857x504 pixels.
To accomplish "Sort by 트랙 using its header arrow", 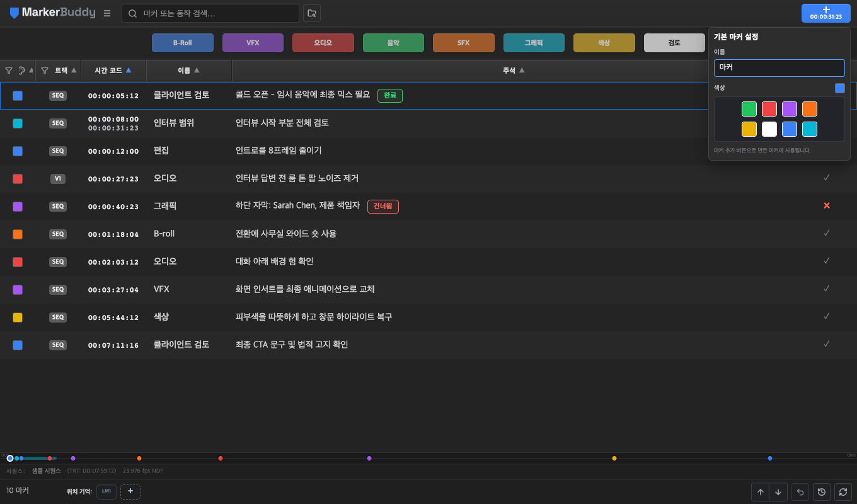I will (74, 71).
